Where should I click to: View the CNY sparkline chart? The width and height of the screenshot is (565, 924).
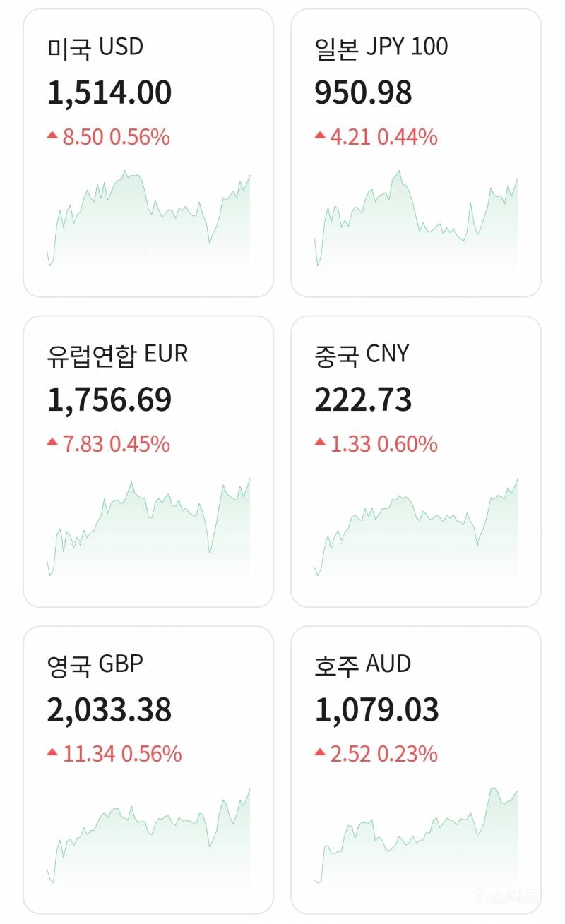[416, 531]
